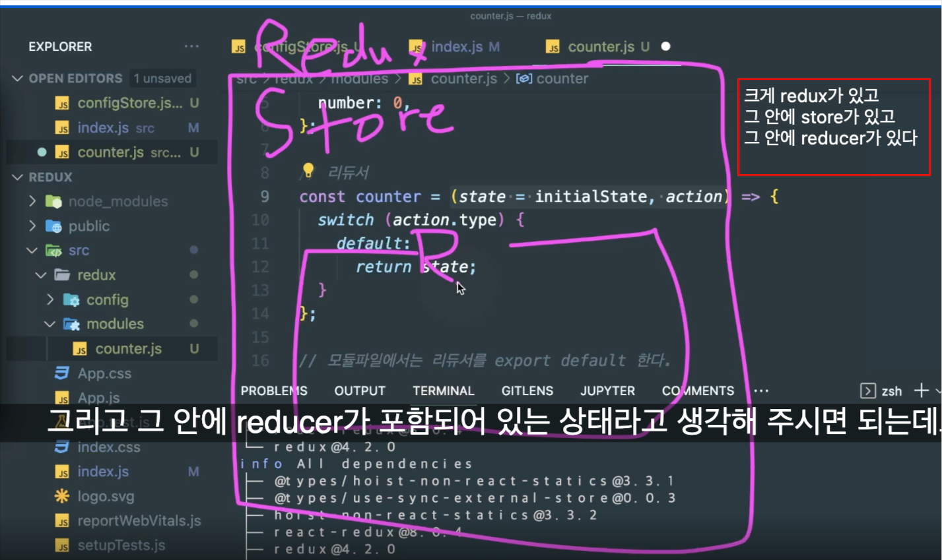Viewport: 942px width, 560px height.
Task: Collapse the redux folder in the tree
Action: point(41,274)
